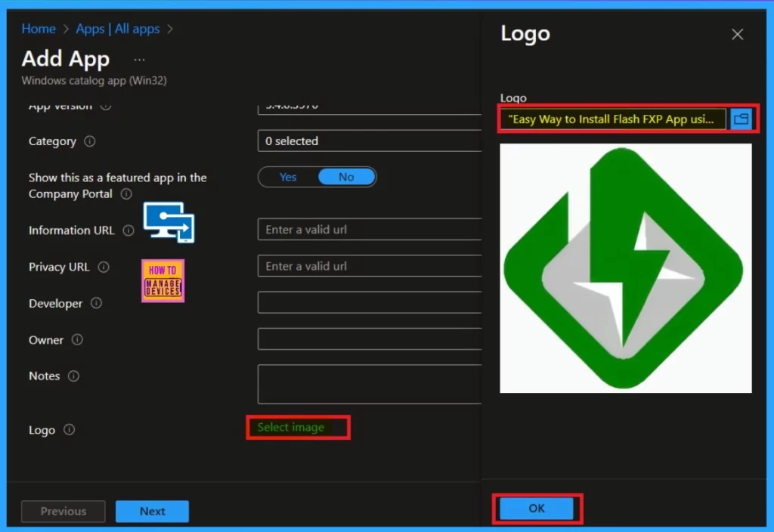Open the folder browse icon beside logo file
Screen dimensions: 774x532
click(741, 119)
